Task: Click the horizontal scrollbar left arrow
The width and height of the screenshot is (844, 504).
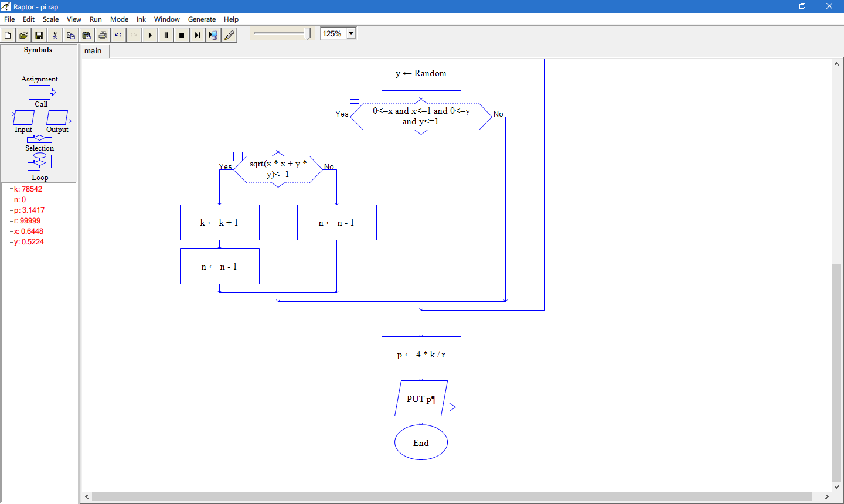Action: [x=87, y=497]
